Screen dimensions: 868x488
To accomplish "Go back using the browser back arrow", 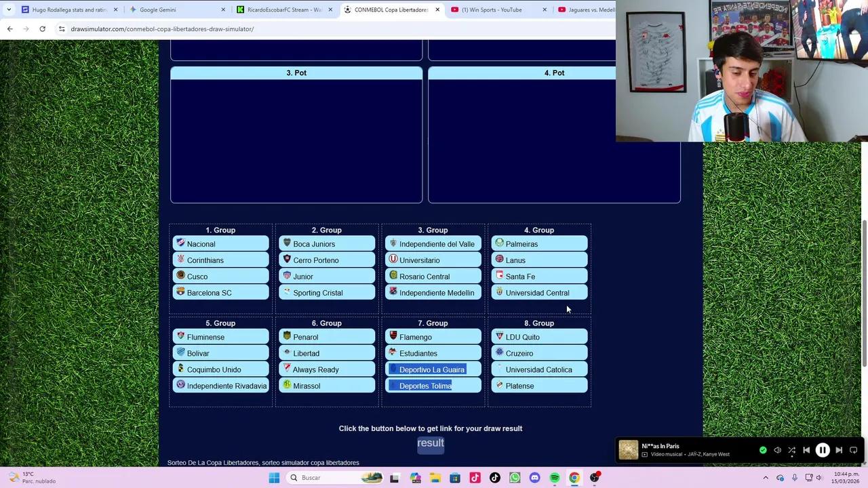I will [x=9, y=29].
